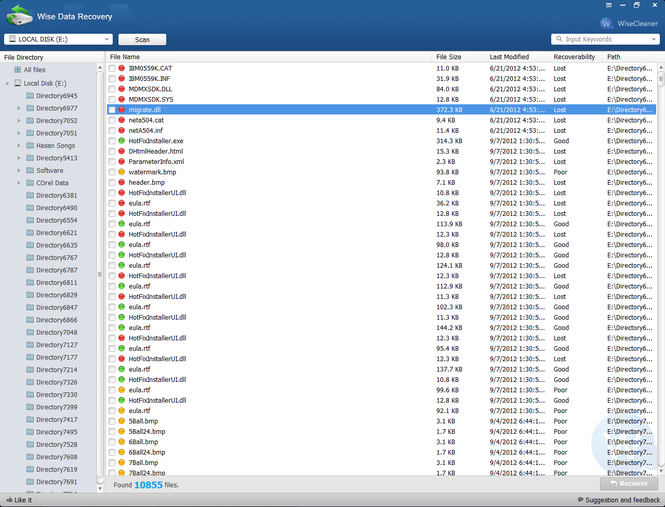This screenshot has height=507, width=665.
Task: Check the neta504.cat checkbox
Action: 112,120
